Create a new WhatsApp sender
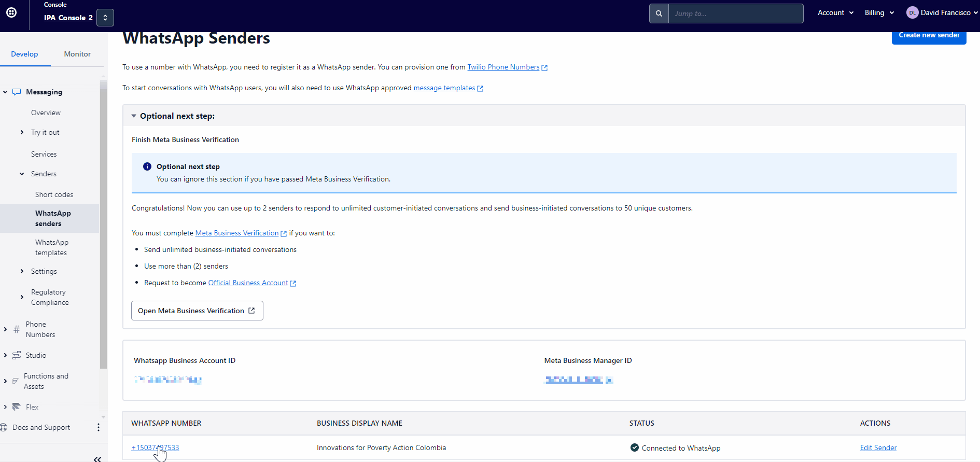 pyautogui.click(x=929, y=36)
